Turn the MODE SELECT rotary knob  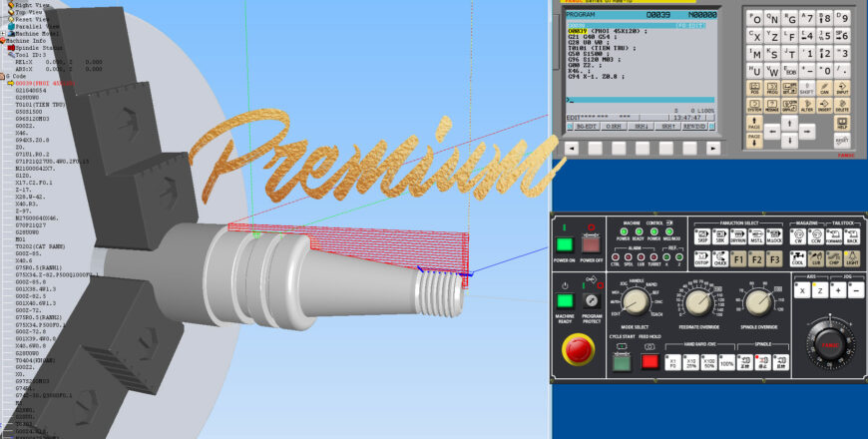click(x=635, y=301)
